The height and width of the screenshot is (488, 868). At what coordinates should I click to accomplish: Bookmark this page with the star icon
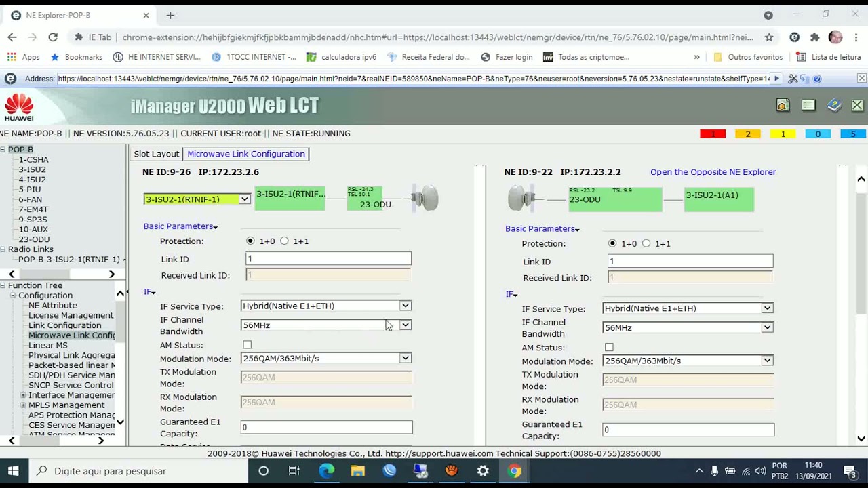tap(769, 37)
